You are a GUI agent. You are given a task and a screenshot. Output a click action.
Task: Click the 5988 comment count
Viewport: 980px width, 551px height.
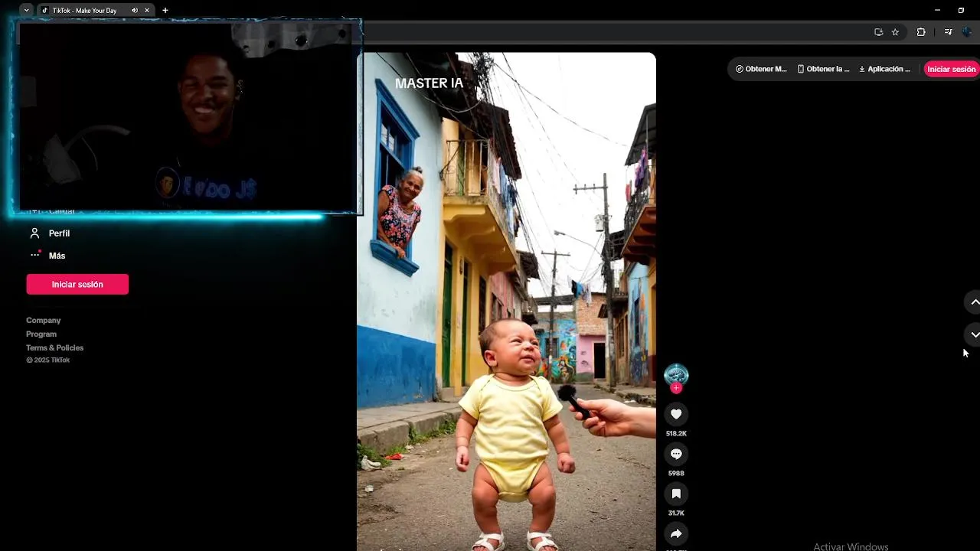point(676,473)
